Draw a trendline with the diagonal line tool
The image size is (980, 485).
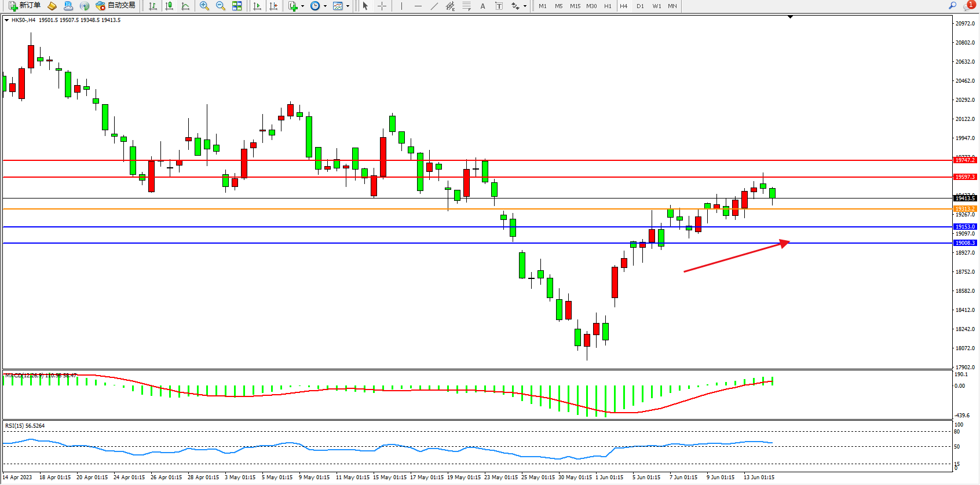point(434,6)
